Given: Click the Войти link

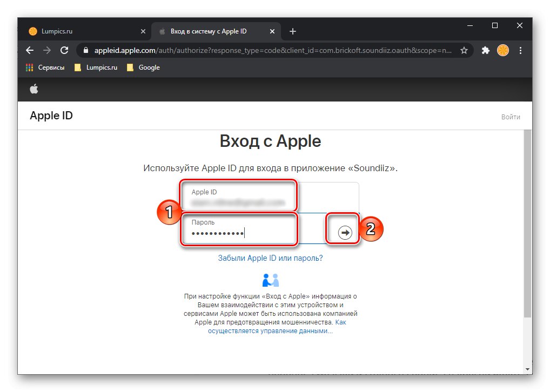Looking at the screenshot, I should 511,117.
